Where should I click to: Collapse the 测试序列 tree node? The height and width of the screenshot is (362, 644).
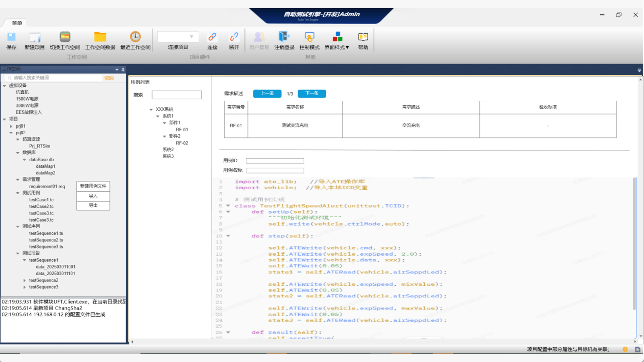pyautogui.click(x=18, y=226)
